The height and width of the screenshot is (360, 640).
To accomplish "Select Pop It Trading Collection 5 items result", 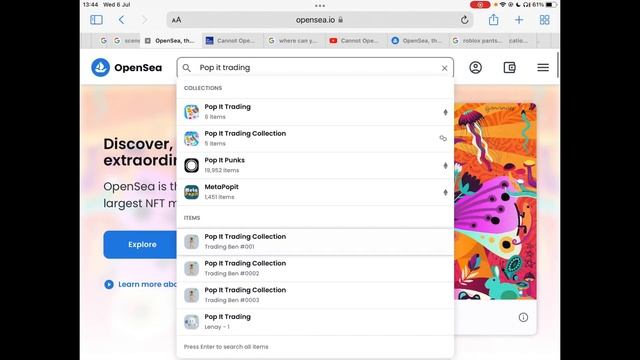I will click(x=315, y=138).
